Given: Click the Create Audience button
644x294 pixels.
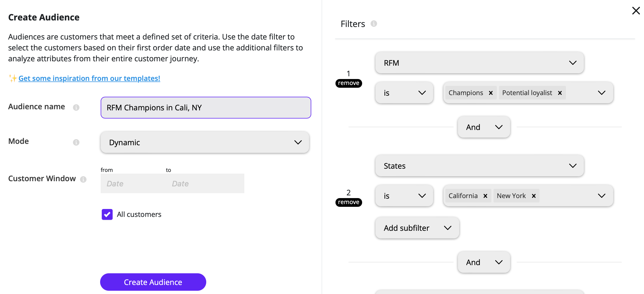Looking at the screenshot, I should [153, 282].
